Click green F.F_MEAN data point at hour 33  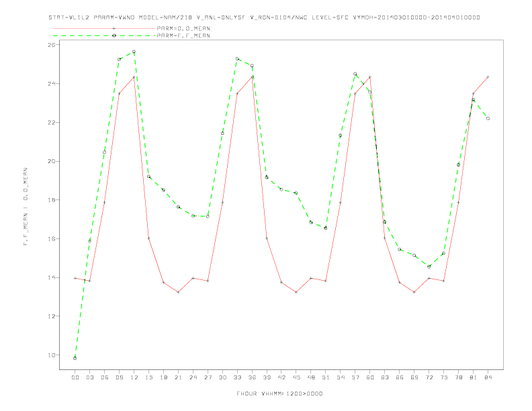(237, 58)
